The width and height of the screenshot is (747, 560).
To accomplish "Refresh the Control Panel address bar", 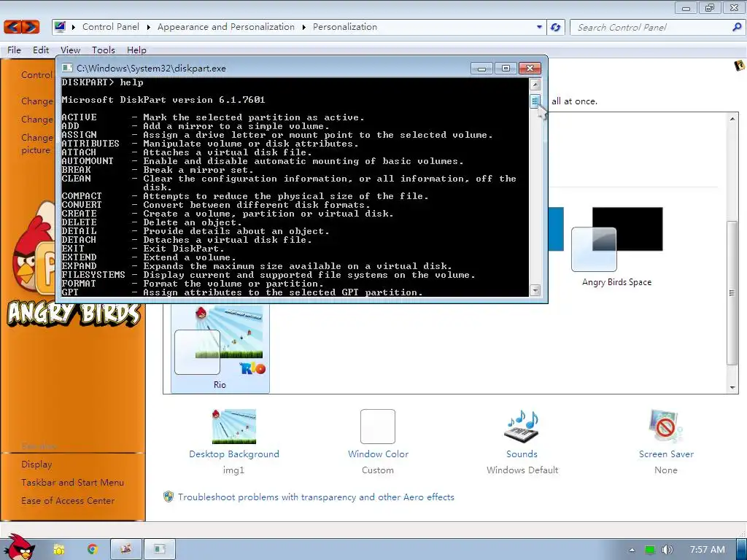I will pos(555,27).
